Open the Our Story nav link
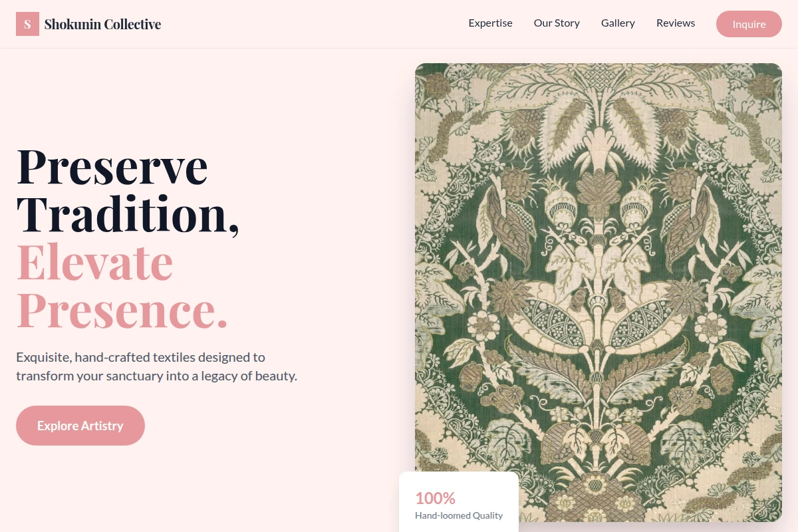Image resolution: width=798 pixels, height=532 pixels. point(557,23)
